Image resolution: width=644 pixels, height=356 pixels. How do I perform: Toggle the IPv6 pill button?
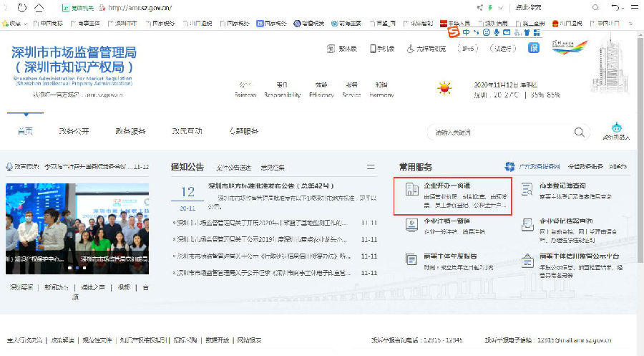pyautogui.click(x=468, y=48)
